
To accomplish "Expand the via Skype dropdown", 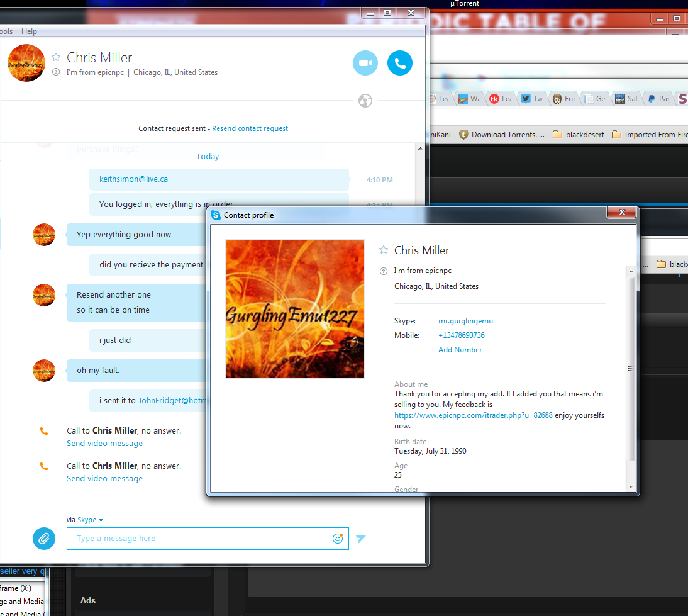I will click(x=91, y=520).
